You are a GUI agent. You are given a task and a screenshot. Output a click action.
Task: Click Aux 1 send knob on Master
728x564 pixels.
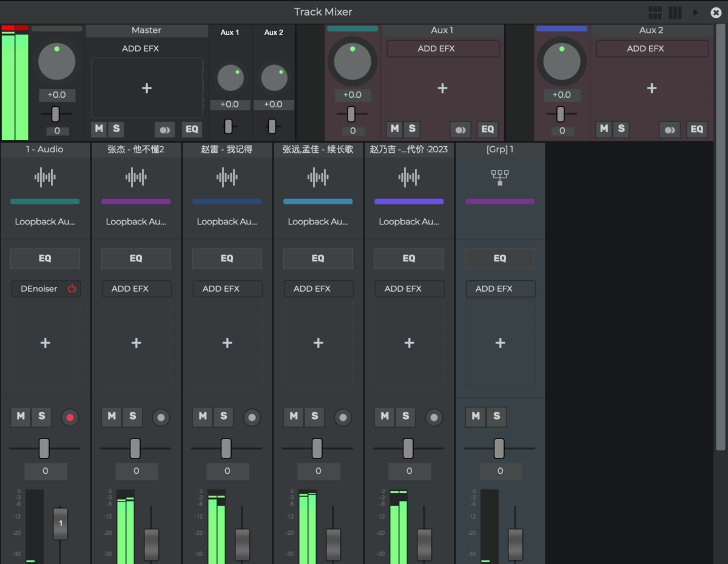click(x=231, y=78)
